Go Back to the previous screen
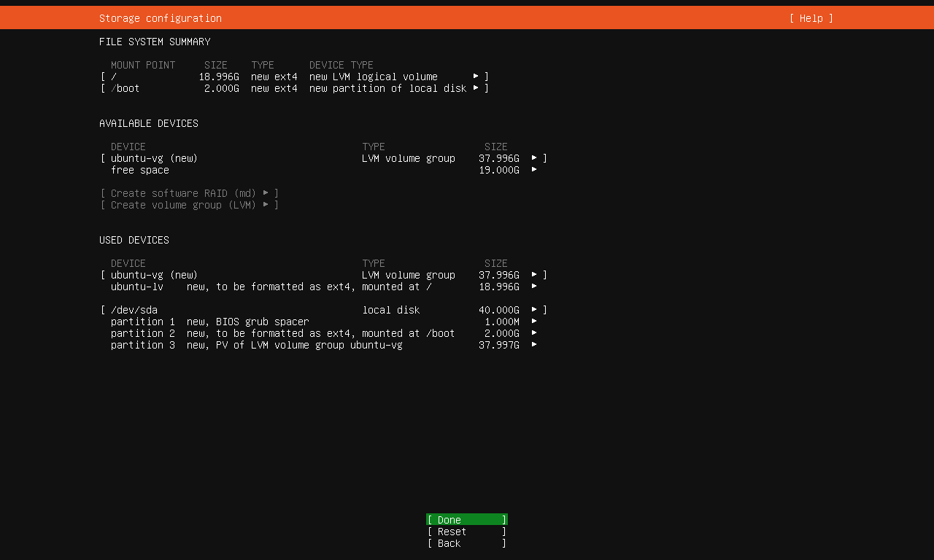Screen dimensions: 934x560 click(466, 543)
